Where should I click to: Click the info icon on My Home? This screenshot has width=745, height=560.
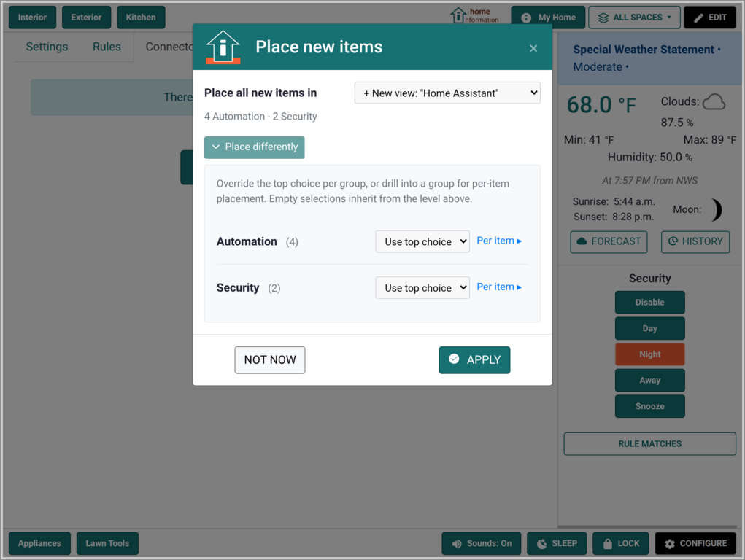[526, 18]
